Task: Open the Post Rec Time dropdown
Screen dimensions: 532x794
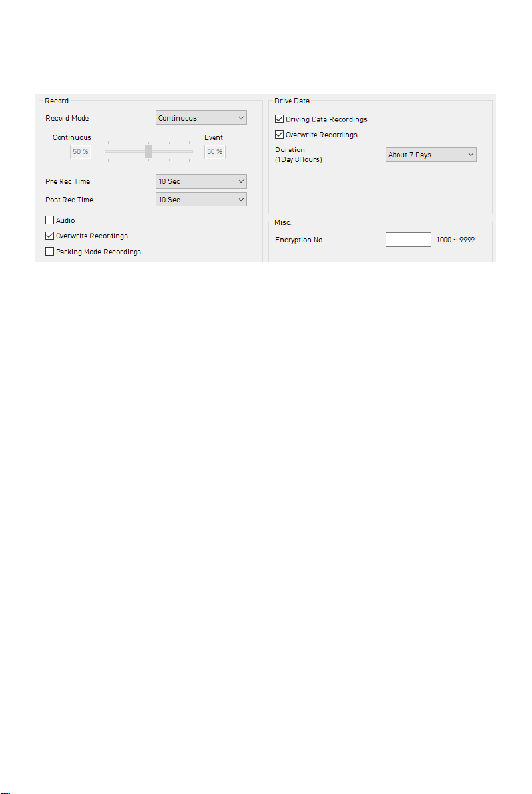Action: pos(201,200)
